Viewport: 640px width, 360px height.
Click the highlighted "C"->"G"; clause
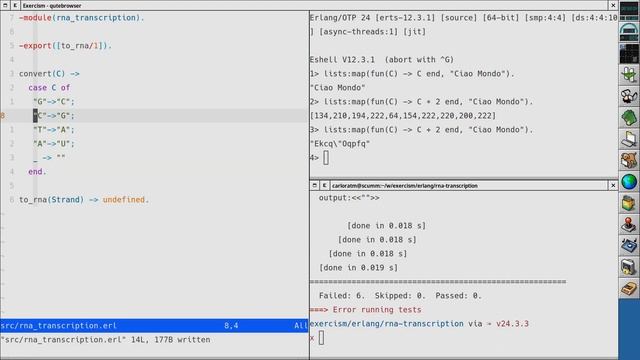point(54,116)
